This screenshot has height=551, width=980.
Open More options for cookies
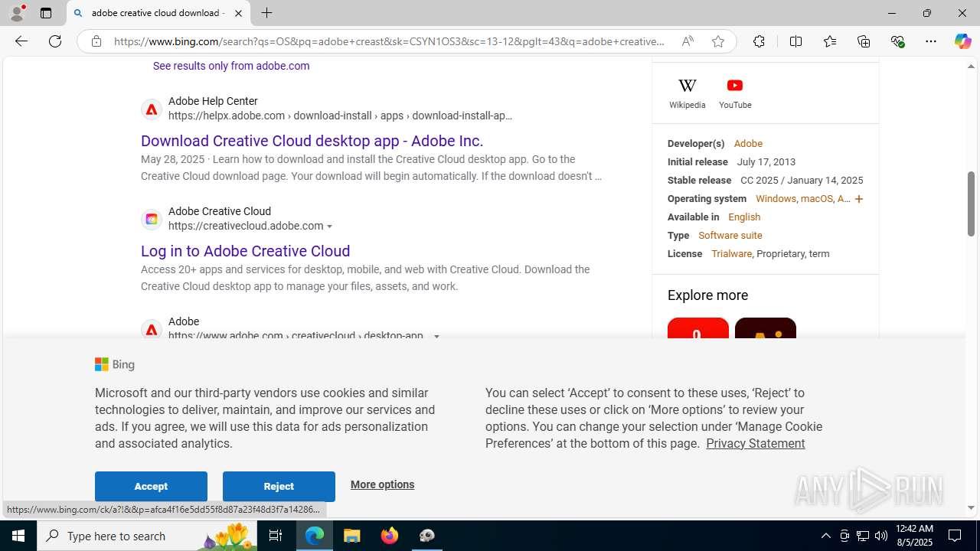tap(382, 484)
